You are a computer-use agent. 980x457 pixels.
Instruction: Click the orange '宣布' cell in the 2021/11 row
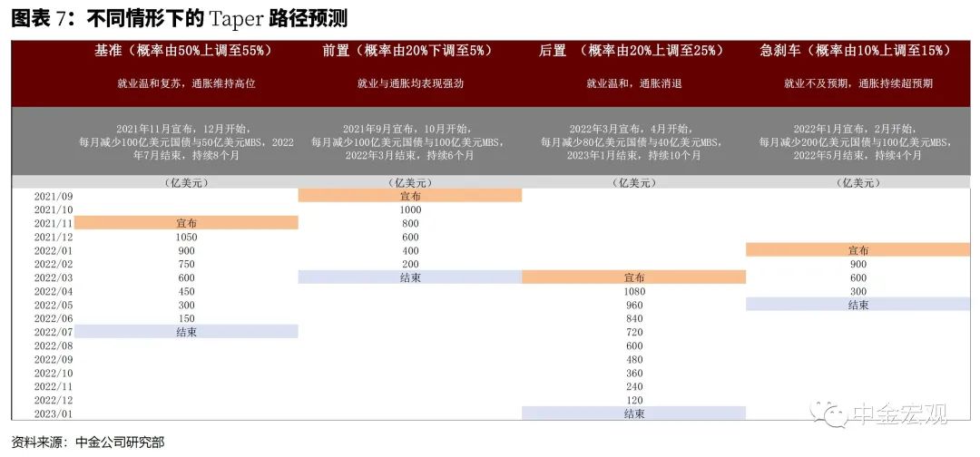point(186,223)
